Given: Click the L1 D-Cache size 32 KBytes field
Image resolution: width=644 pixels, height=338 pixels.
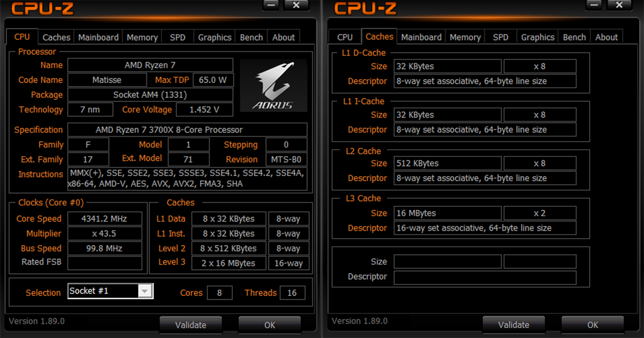Looking at the screenshot, I should [448, 66].
